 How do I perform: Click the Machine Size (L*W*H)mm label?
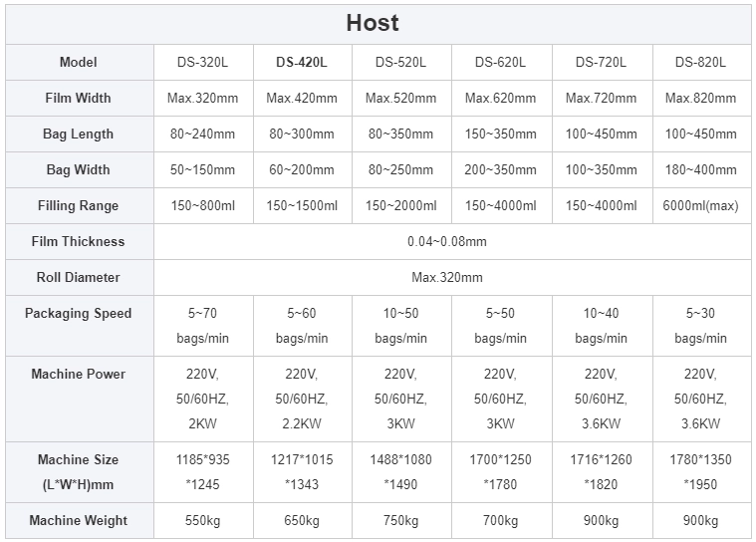tap(80, 472)
